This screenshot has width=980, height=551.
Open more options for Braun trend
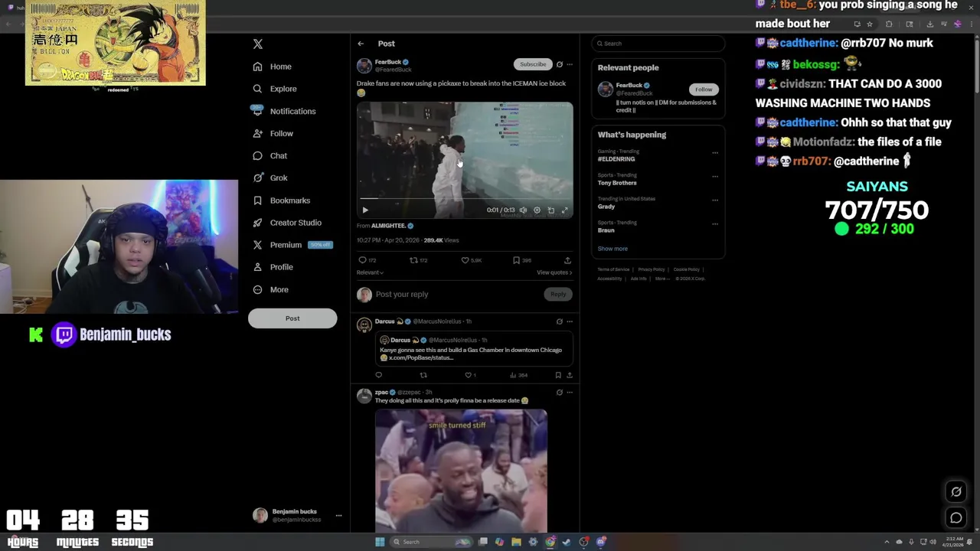click(715, 223)
